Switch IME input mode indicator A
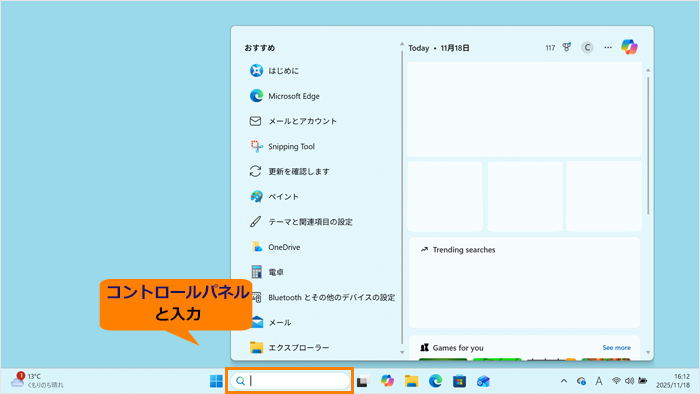This screenshot has width=700, height=394. click(599, 381)
